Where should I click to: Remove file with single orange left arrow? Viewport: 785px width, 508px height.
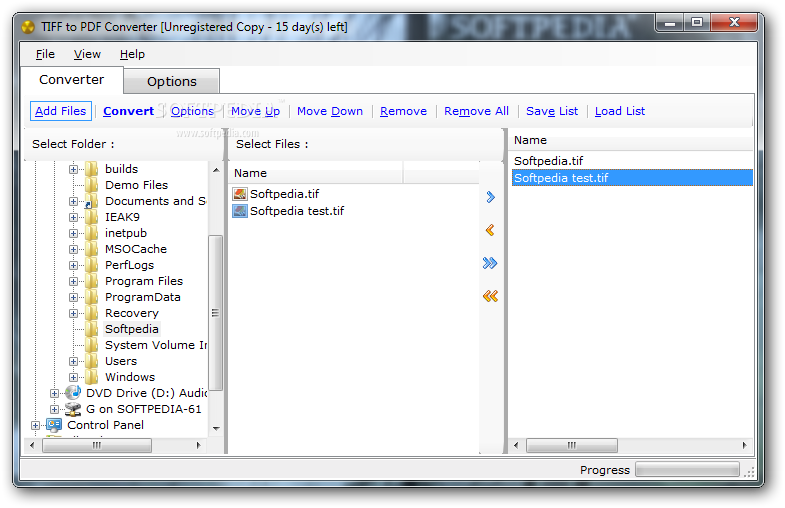(490, 230)
